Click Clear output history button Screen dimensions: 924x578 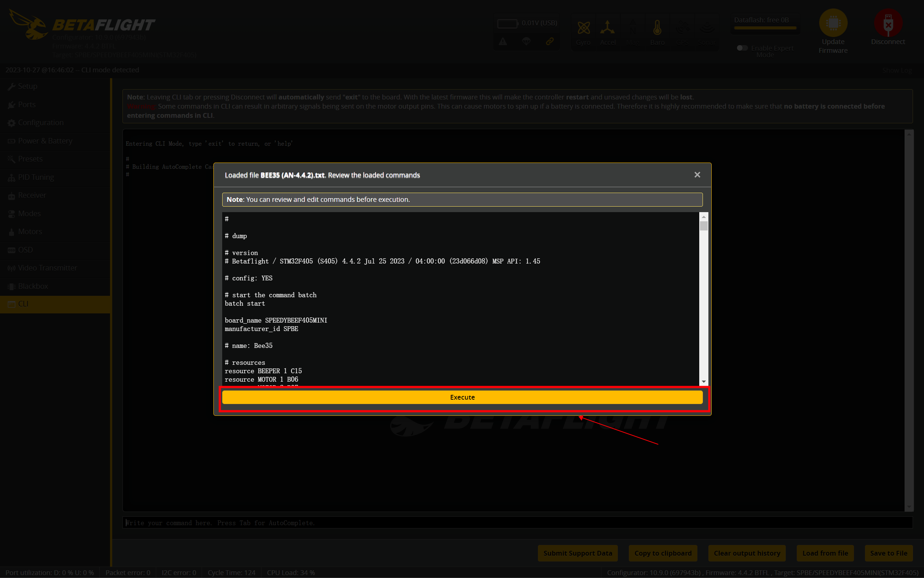coord(747,553)
